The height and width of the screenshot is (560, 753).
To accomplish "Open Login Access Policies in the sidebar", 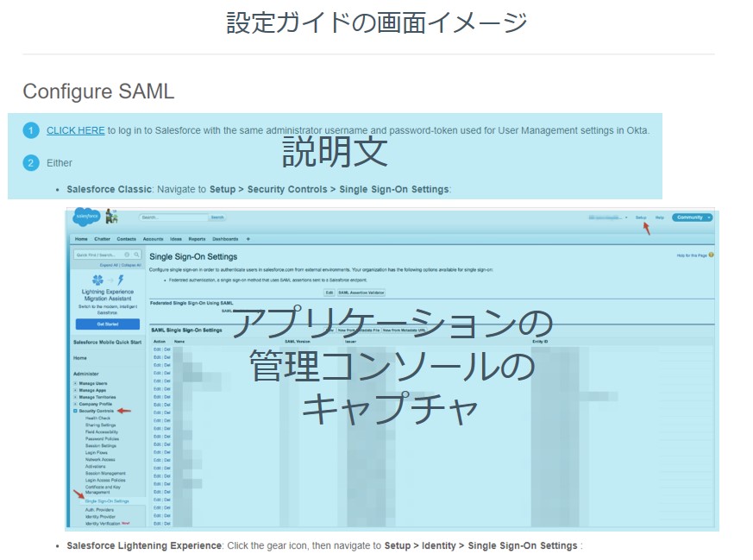I will [x=105, y=480].
